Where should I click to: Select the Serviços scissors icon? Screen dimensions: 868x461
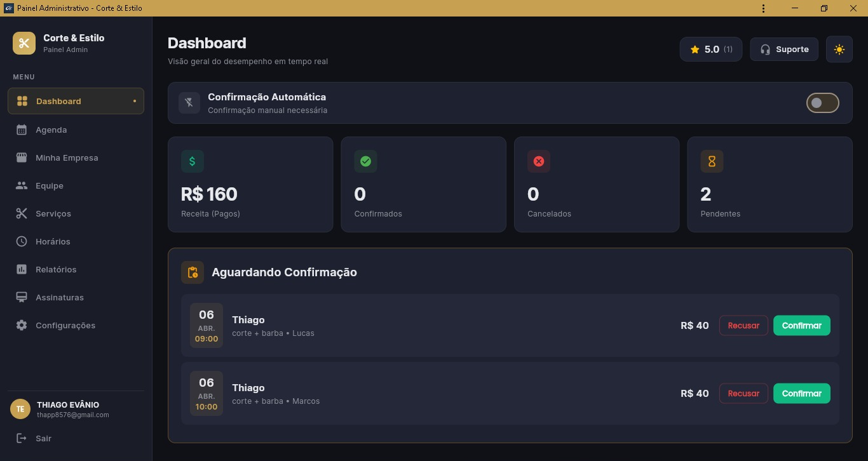pyautogui.click(x=21, y=213)
